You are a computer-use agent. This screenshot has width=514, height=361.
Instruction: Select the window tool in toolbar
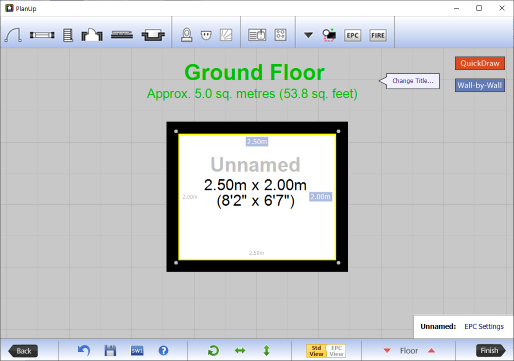click(42, 35)
